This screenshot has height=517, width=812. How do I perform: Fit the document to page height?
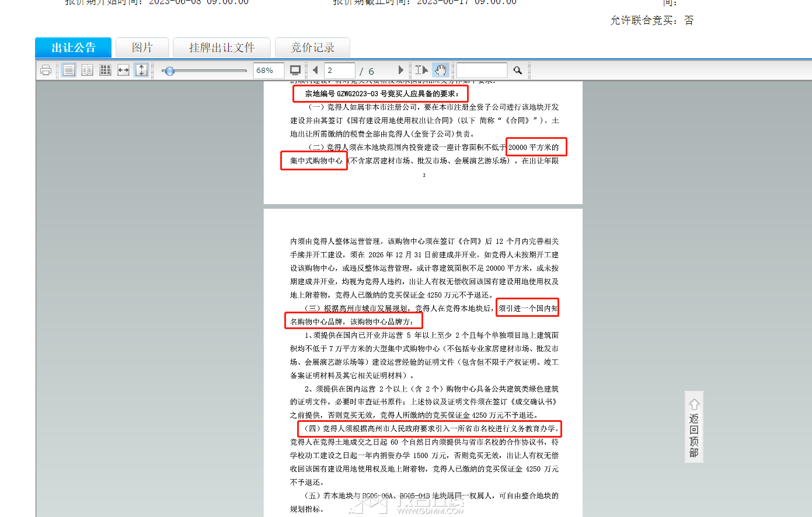point(141,71)
